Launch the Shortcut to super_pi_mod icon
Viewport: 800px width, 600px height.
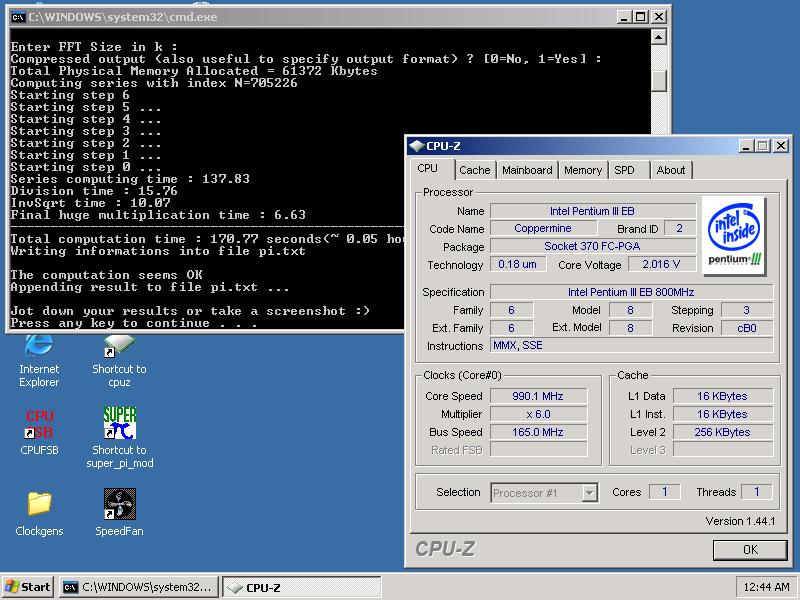[119, 437]
